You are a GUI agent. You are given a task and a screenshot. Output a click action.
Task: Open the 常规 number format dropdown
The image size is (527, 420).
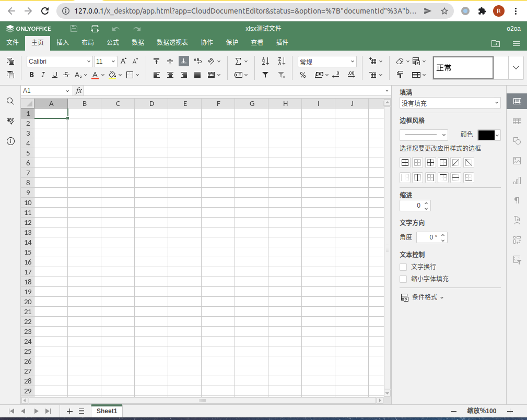327,62
